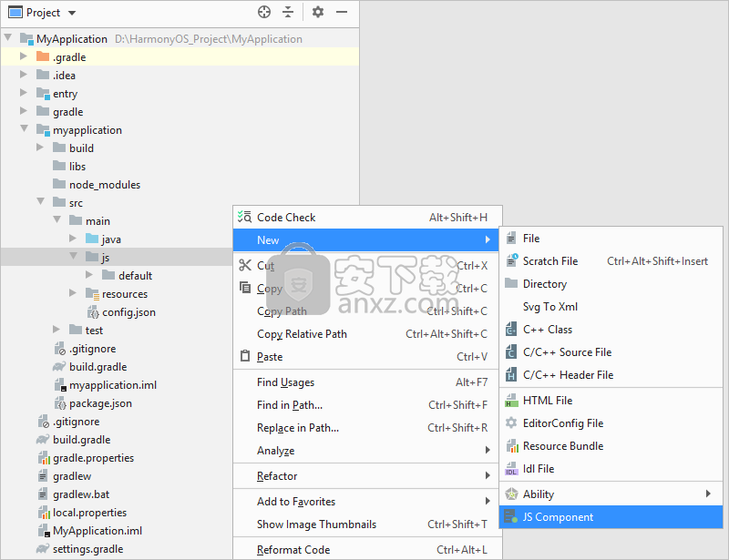The width and height of the screenshot is (729, 560).
Task: Open the Ability submenu
Action: pos(611,494)
